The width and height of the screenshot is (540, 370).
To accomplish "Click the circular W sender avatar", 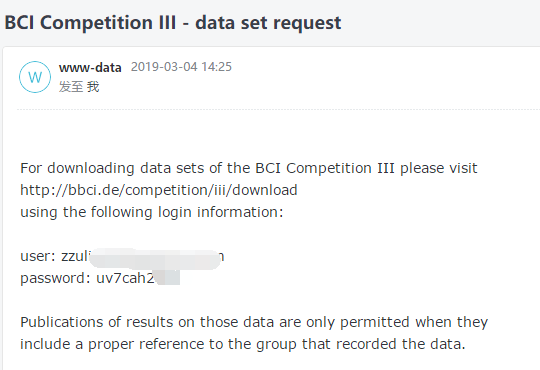I will [35, 77].
